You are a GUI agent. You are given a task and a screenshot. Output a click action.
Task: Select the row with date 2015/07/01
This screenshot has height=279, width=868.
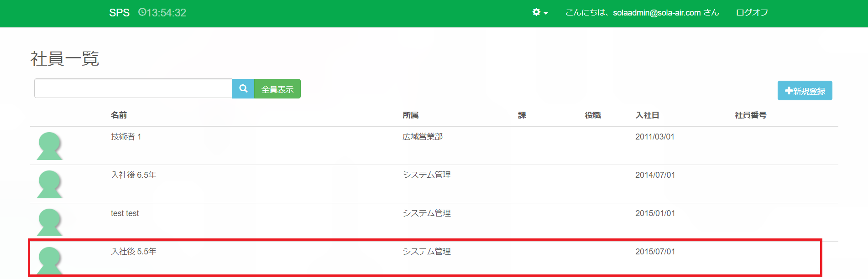(655, 252)
